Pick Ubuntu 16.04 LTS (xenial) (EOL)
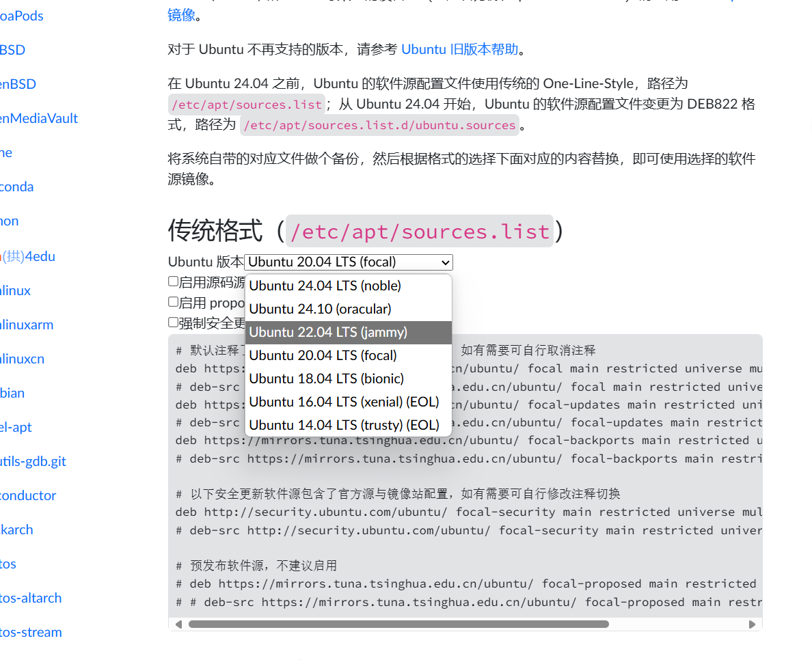Viewport: 812px width, 660px height. pos(349,402)
